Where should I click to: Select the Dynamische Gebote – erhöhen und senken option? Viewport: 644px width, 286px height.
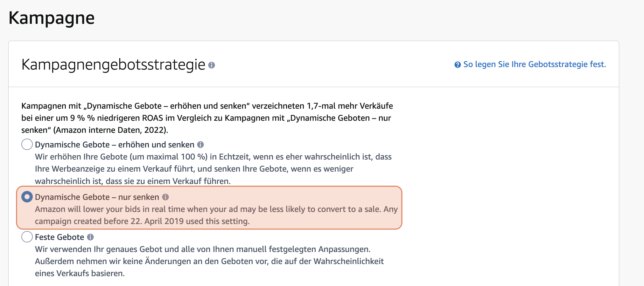pos(27,144)
